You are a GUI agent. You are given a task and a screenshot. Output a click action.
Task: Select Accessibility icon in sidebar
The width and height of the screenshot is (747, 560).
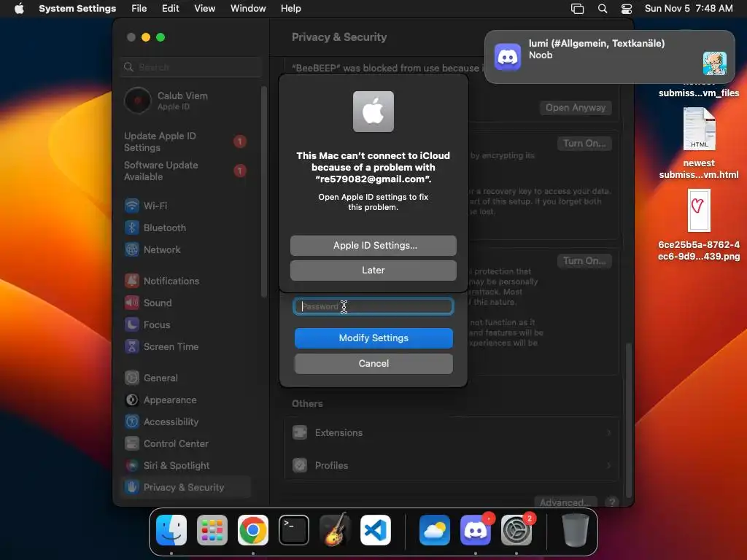132,422
